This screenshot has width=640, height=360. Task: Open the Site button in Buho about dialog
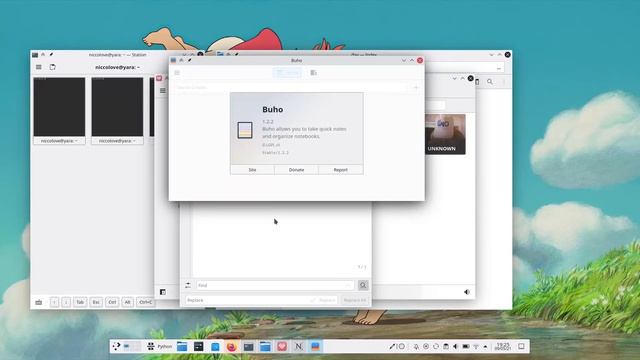(252, 170)
